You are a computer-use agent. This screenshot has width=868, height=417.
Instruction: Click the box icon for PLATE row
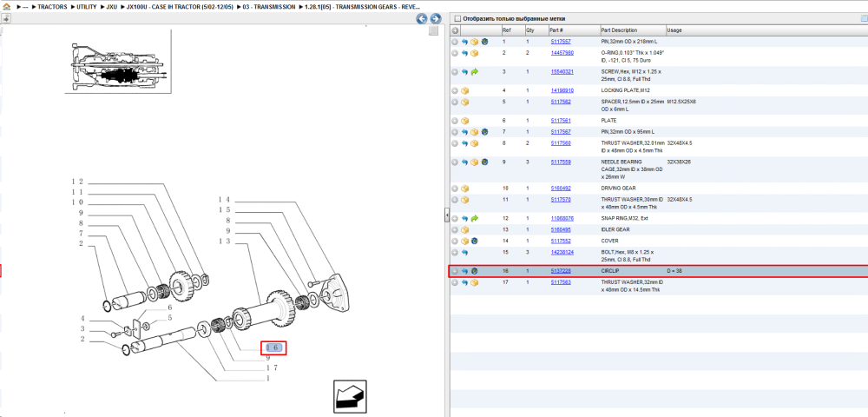[x=465, y=120]
